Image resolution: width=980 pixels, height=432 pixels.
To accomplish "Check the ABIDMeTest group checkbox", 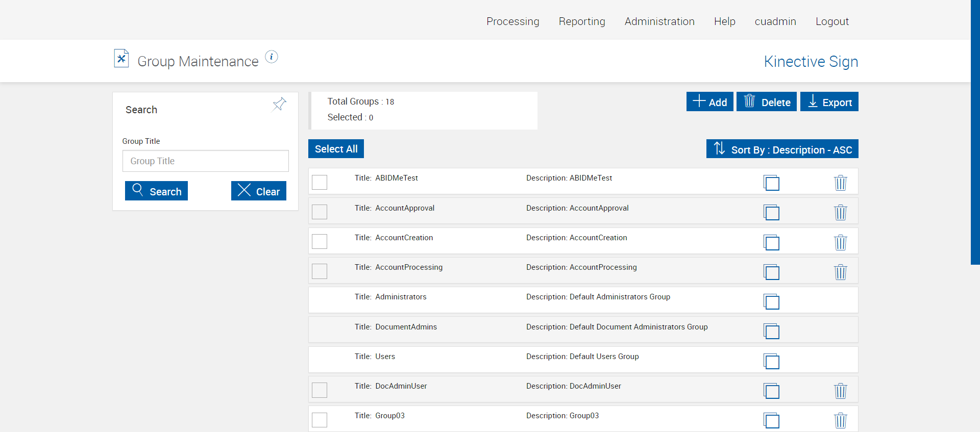I will click(x=320, y=182).
